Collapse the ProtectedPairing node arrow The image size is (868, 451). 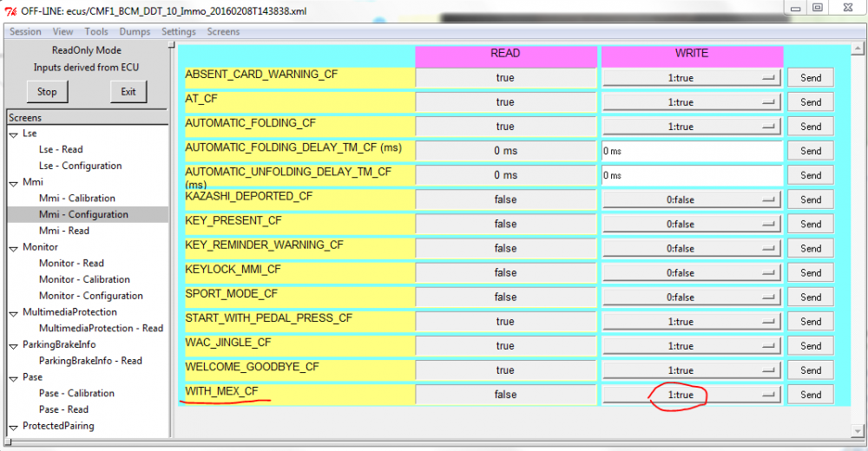13,428
